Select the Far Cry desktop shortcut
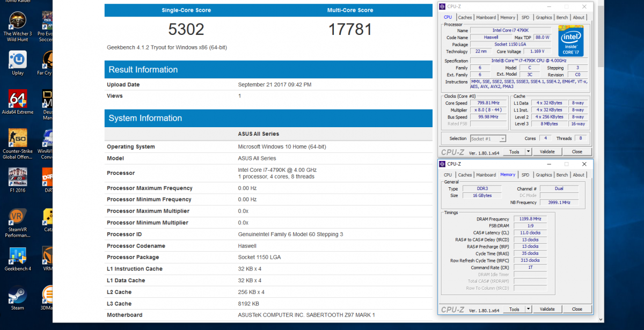The width and height of the screenshot is (644, 330). tap(47, 63)
